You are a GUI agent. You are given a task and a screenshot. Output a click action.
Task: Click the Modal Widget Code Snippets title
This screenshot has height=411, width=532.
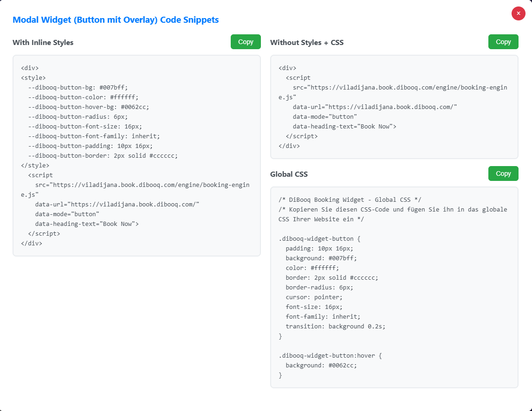116,19
